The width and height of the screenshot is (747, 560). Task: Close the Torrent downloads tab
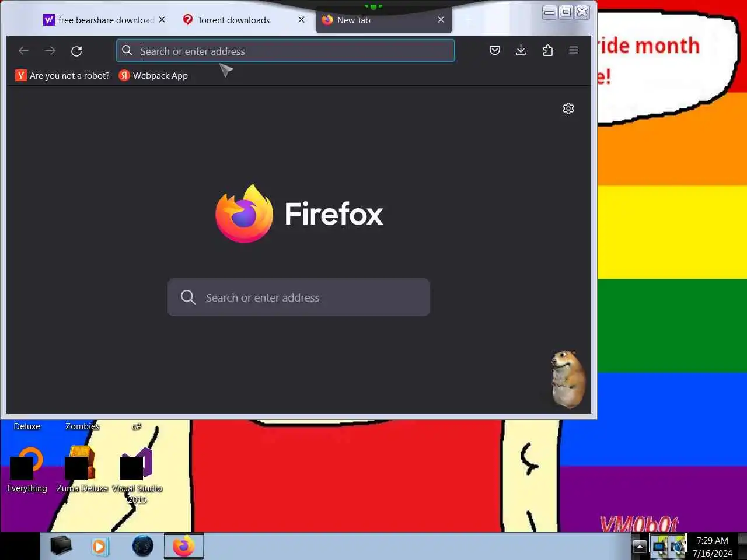[x=301, y=20]
